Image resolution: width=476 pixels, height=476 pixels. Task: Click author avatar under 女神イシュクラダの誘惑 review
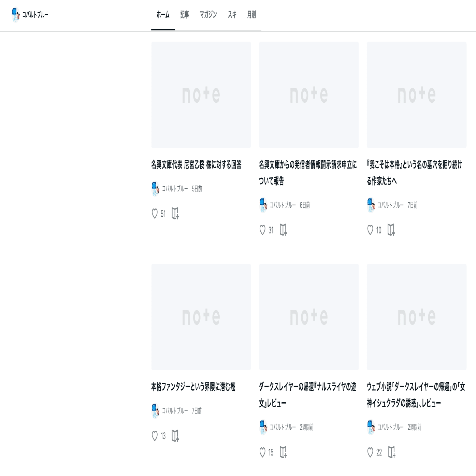pos(371,427)
